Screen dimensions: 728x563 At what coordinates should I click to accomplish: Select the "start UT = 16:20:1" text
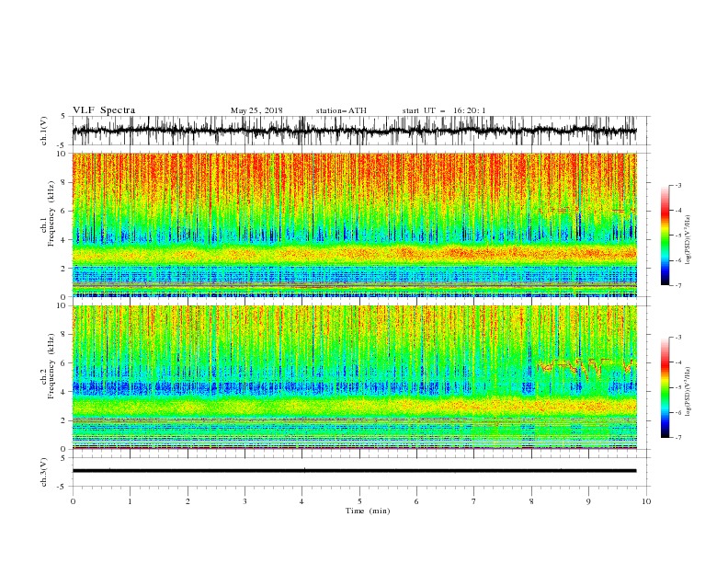444,110
